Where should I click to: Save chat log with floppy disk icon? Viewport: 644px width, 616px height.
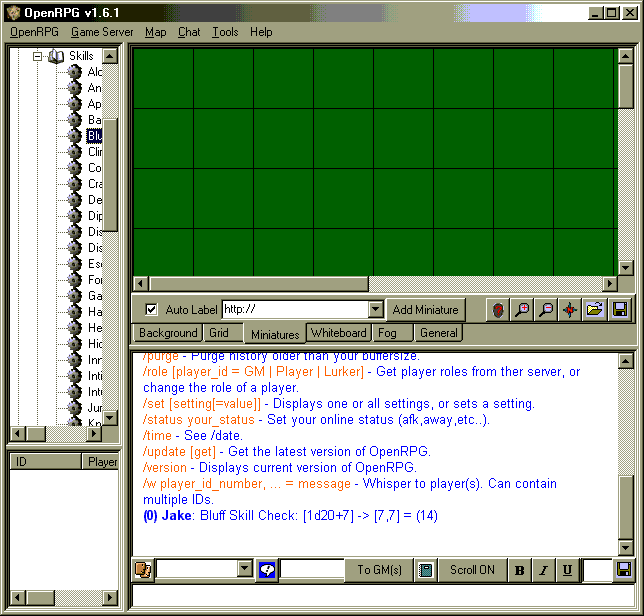[x=624, y=570]
